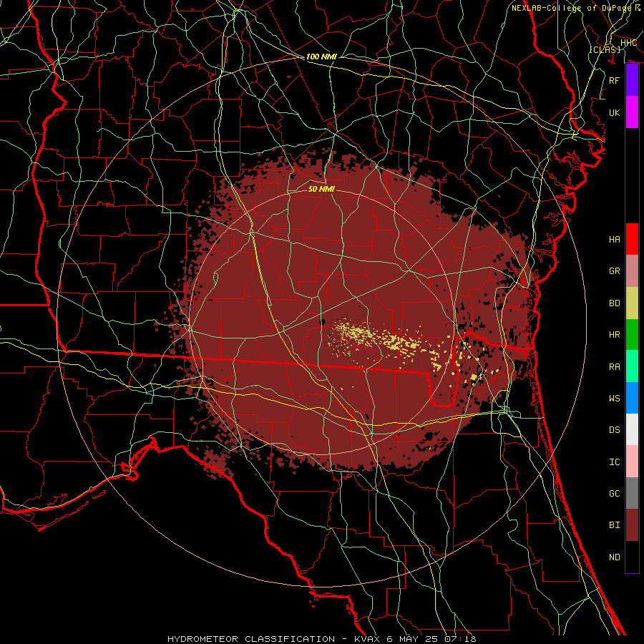Select the IC light pink legend swatch
The height and width of the screenshot is (644, 644).
click(x=632, y=462)
